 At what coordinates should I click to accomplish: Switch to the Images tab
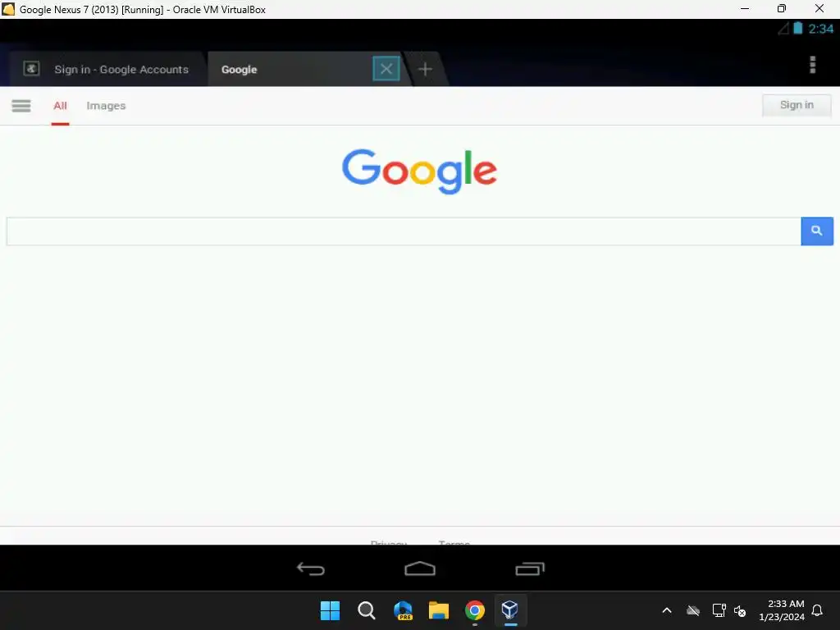coord(106,106)
